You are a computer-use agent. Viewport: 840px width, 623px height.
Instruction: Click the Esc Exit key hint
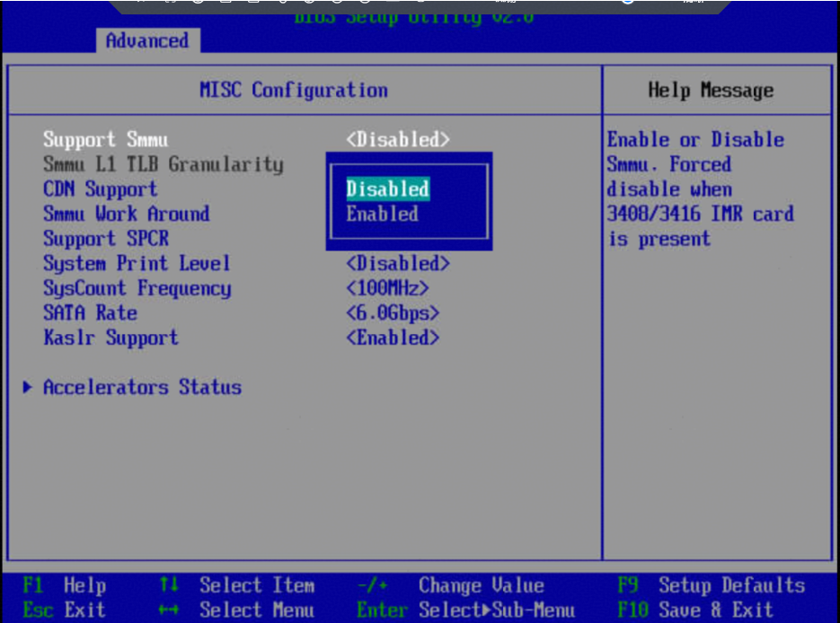(x=63, y=610)
